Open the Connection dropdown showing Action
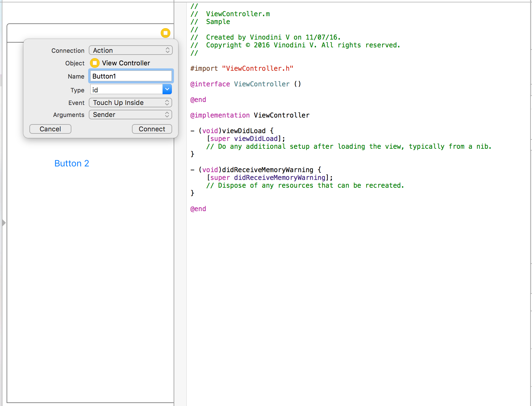This screenshot has height=406, width=532. pos(126,50)
